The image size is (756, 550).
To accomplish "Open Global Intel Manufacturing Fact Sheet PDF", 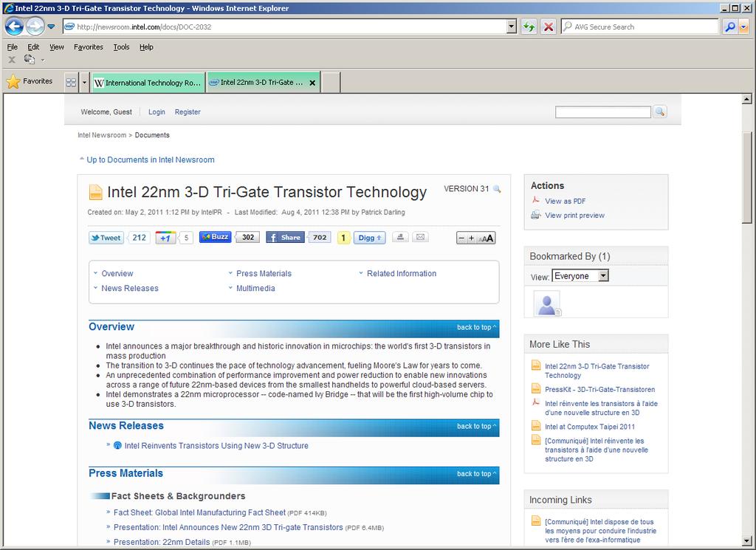I will click(199, 512).
